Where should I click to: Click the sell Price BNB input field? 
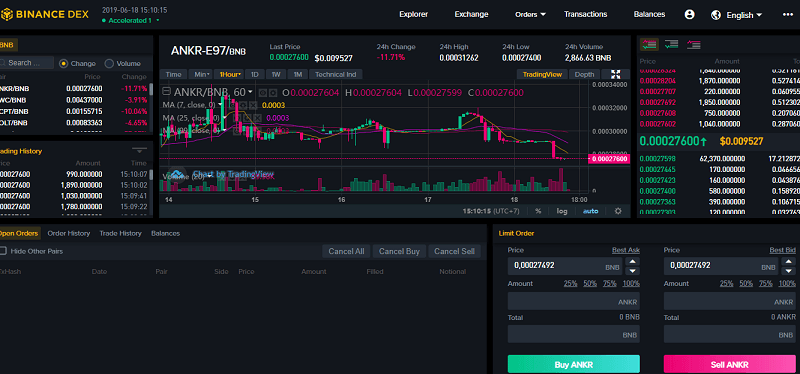click(721, 265)
